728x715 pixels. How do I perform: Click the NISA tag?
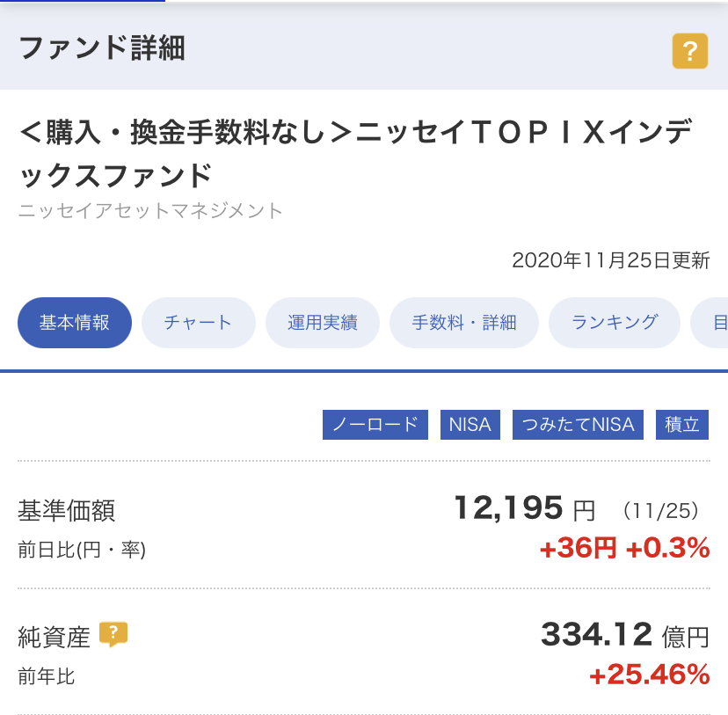coord(470,425)
